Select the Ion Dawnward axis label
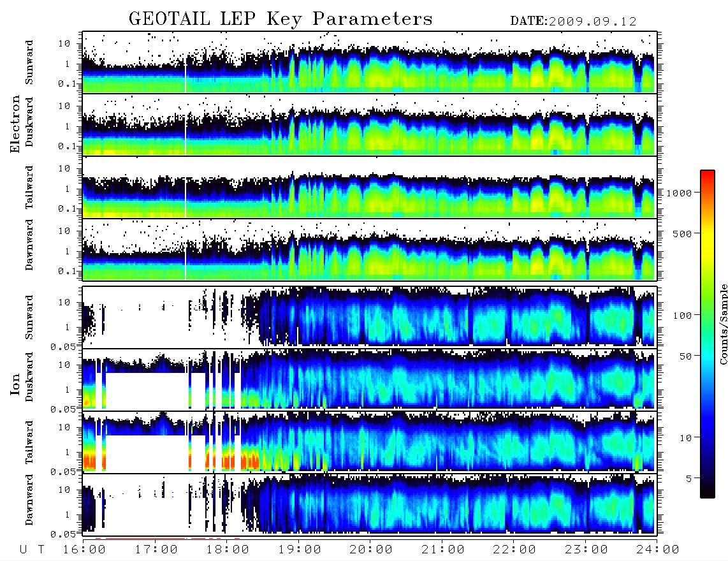This screenshot has height=561, width=728. 29,500
